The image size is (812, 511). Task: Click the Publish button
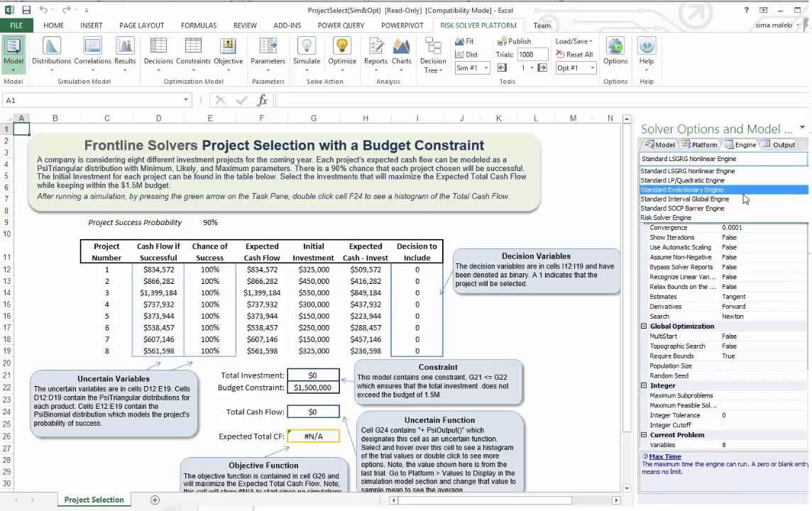(x=514, y=41)
